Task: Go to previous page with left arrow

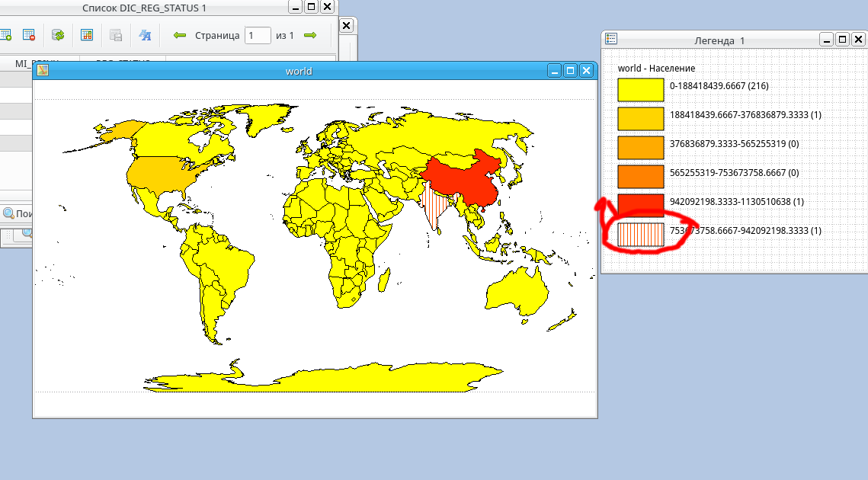Action: click(180, 35)
